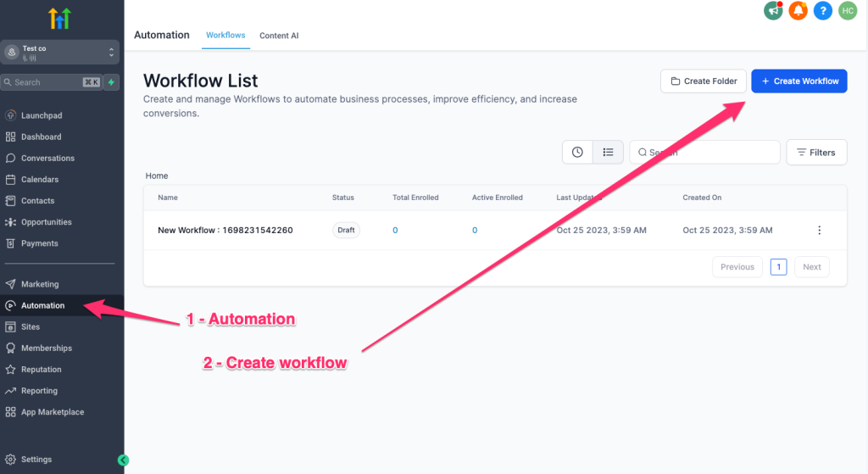Click the Active Enrolled column header
Viewport: 868px width, 474px height.
[497, 197]
